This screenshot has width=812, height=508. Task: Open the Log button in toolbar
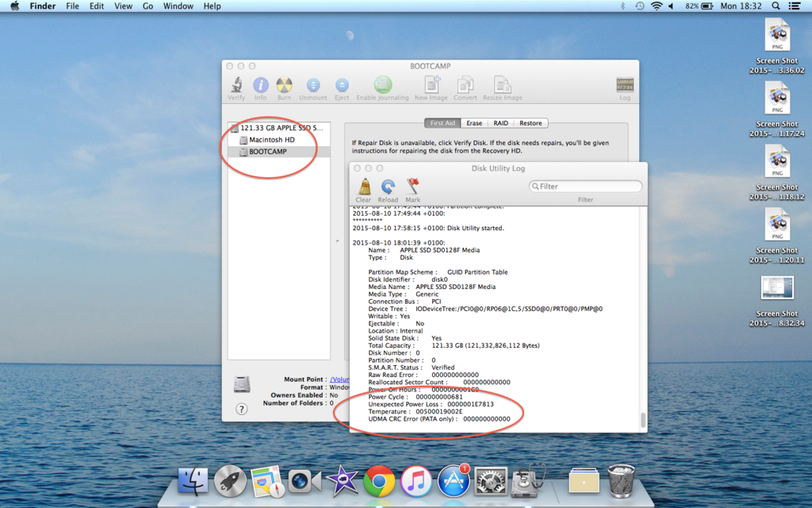(625, 87)
